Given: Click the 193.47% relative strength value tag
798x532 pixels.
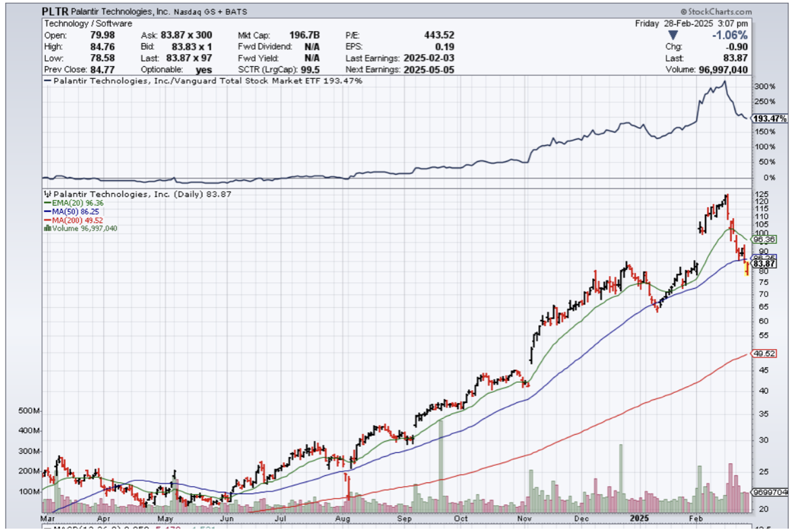Looking at the screenshot, I should (770, 119).
